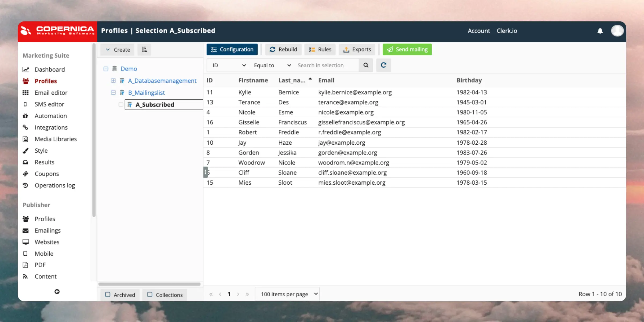The width and height of the screenshot is (644, 322).
Task: Collapse sidebar with the arrow icon
Action: 57,292
